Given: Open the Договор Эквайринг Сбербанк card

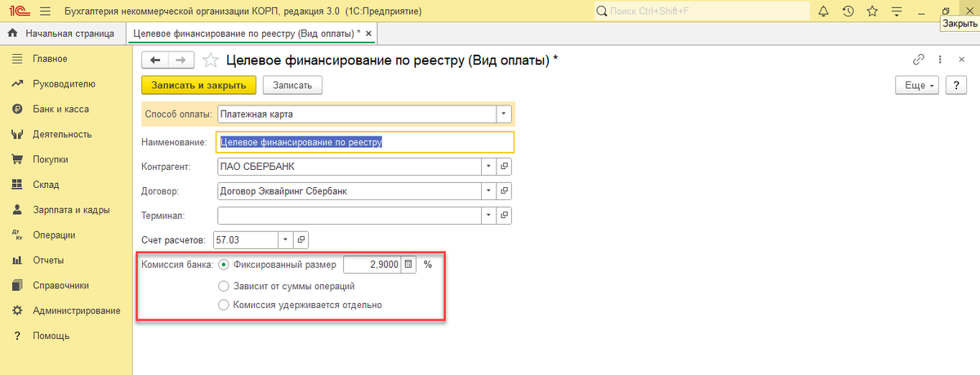Looking at the screenshot, I should [x=505, y=191].
